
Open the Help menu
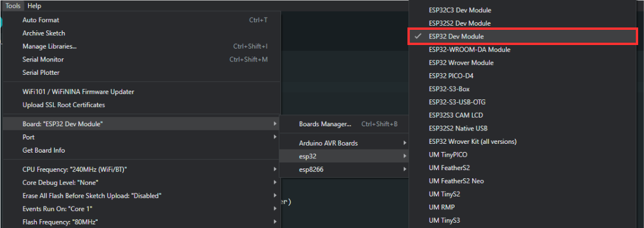click(34, 6)
